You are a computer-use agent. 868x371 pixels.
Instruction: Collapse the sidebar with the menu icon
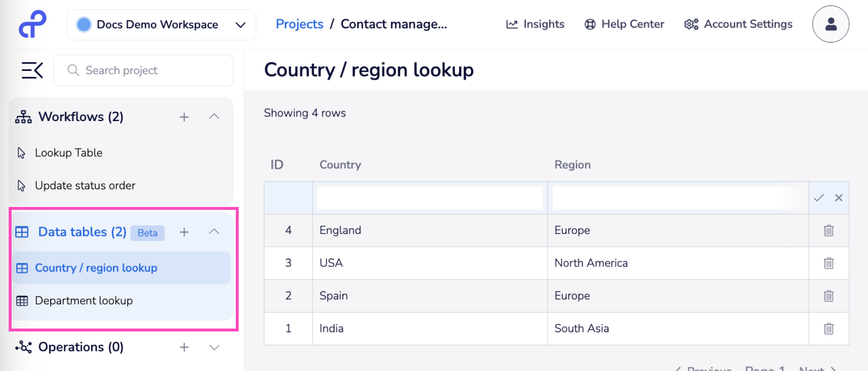32,70
